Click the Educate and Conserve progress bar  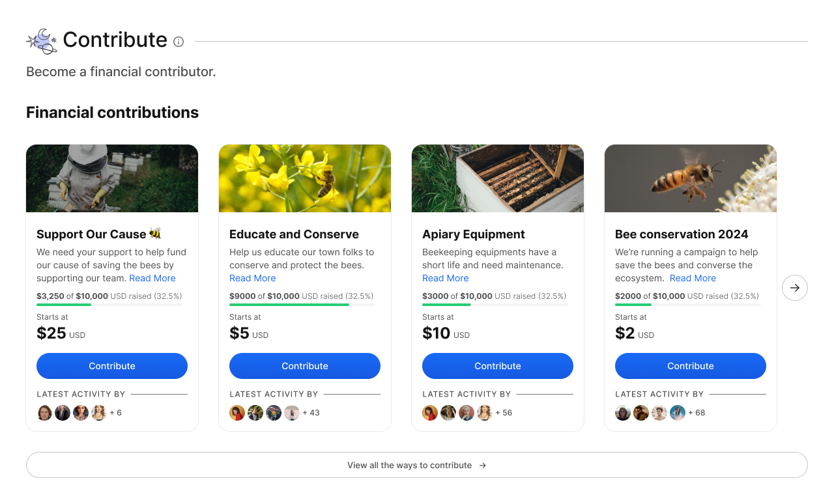point(302,305)
